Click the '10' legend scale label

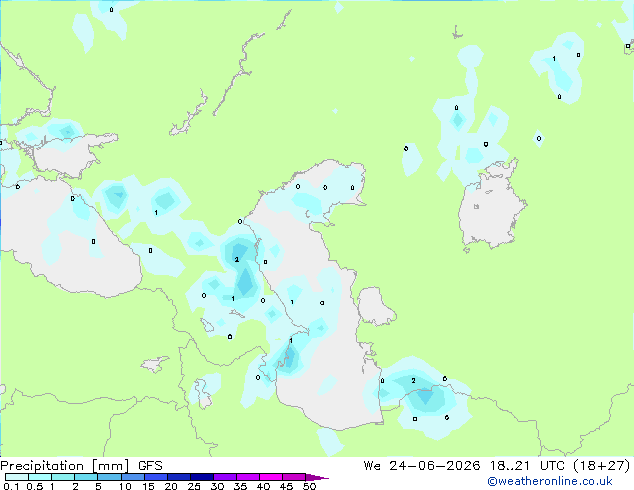click(125, 486)
